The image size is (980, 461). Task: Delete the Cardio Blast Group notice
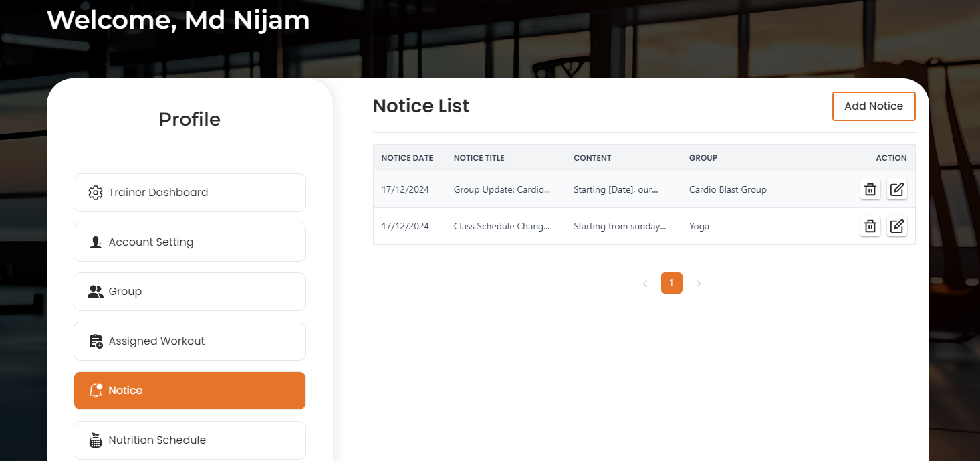tap(870, 190)
